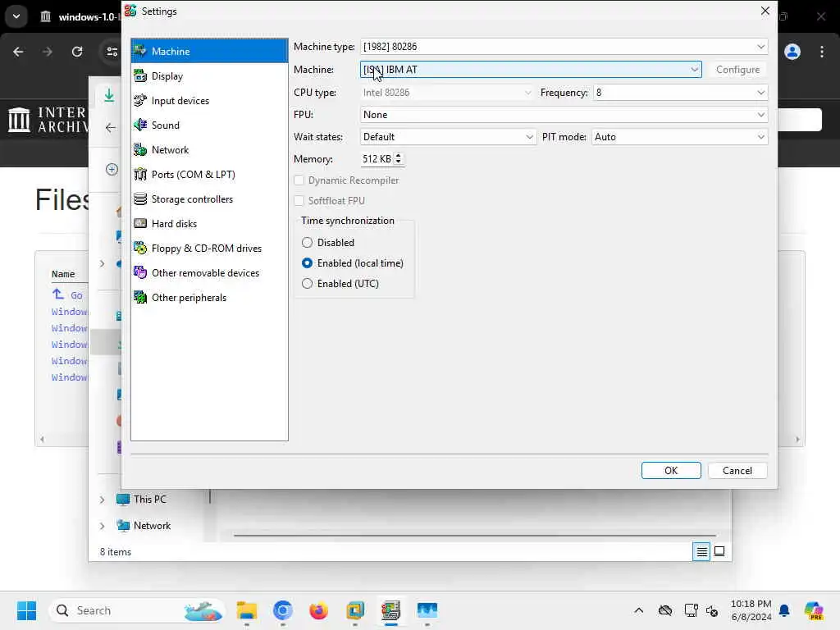Open the Display settings icon

pyautogui.click(x=140, y=75)
